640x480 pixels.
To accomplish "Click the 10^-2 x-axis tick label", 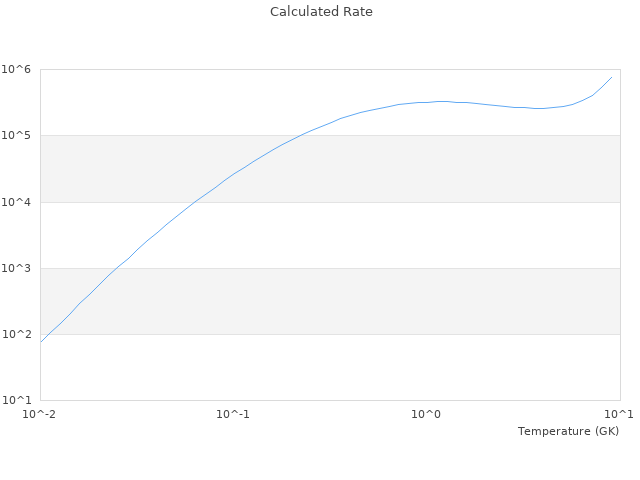I will (40, 414).
